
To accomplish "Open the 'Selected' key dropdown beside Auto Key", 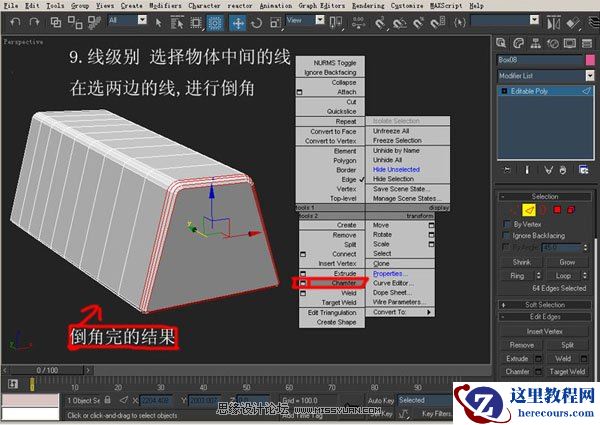I will [424, 400].
